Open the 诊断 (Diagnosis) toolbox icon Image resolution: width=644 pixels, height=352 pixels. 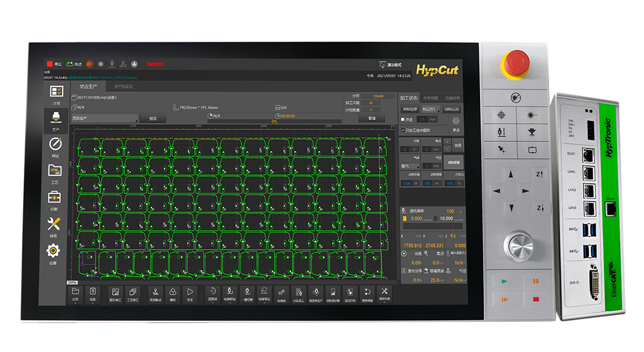55,197
